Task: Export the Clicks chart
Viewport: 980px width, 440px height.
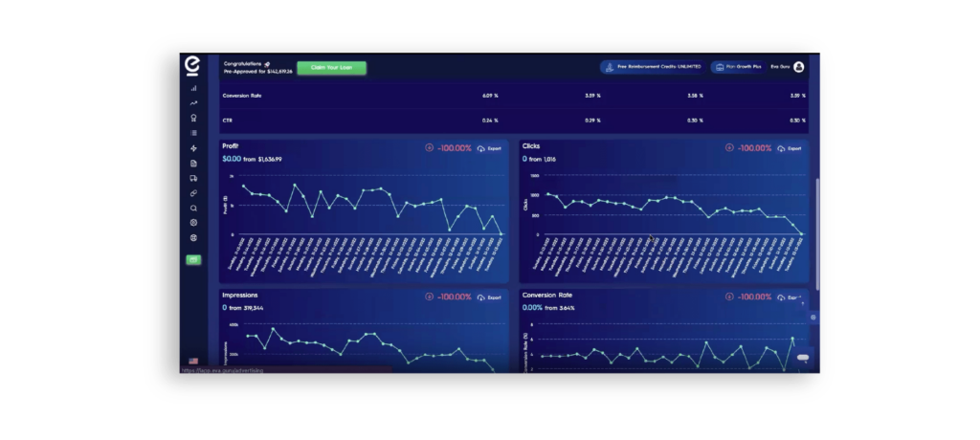Action: pos(790,149)
